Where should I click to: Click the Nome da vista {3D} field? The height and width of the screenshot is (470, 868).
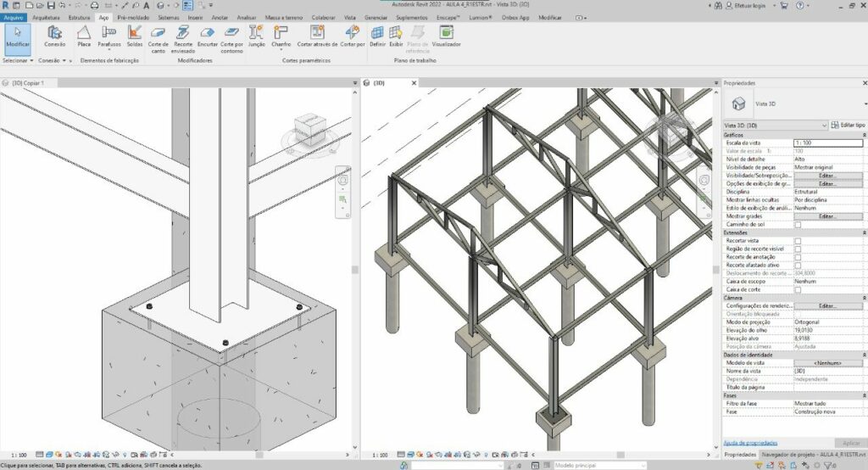[827, 372]
